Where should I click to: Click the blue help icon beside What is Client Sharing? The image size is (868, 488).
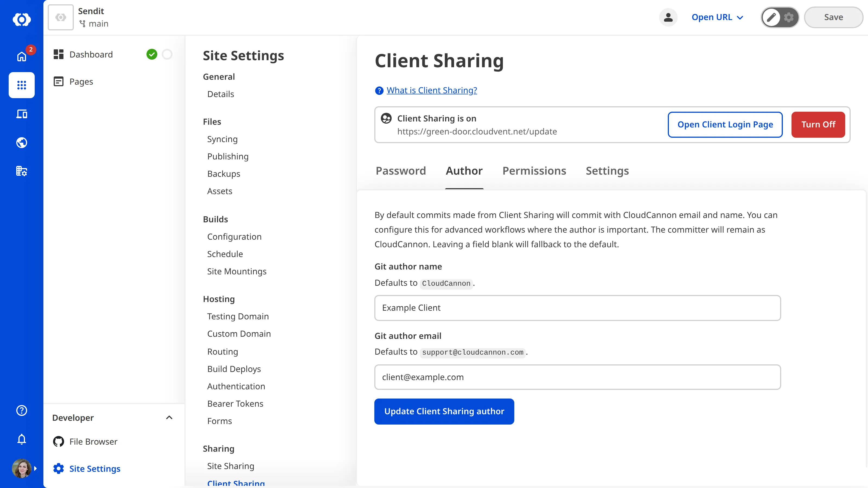[379, 91]
